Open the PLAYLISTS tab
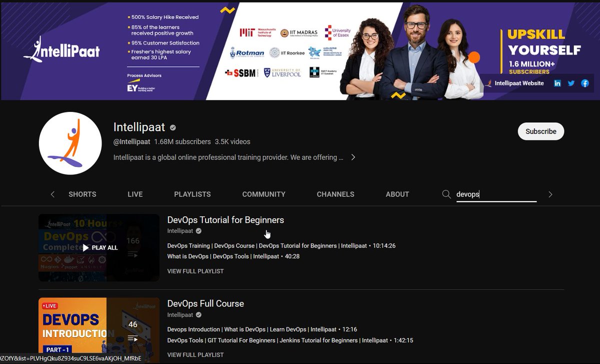Viewport: 600px width, 364px height. coord(192,194)
